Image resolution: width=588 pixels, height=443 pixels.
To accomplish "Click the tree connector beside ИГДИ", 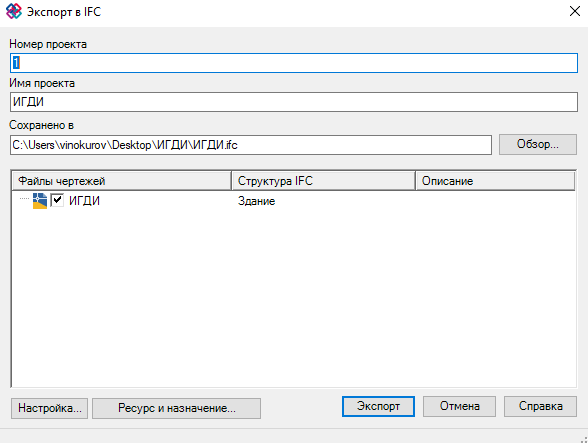I will point(24,199).
